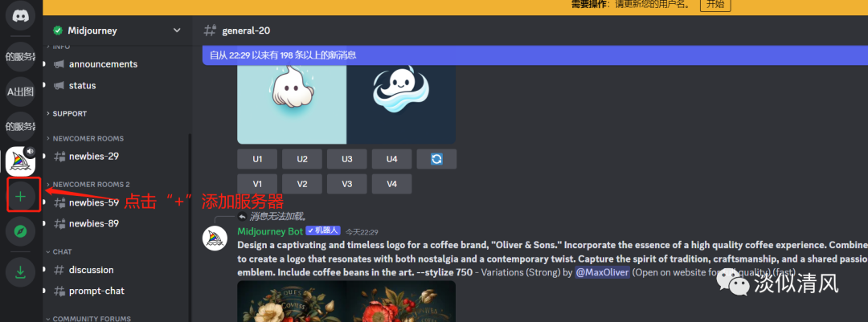Screen dimensions: 868x322
Task: Open the announcements channel
Action: [x=103, y=64]
